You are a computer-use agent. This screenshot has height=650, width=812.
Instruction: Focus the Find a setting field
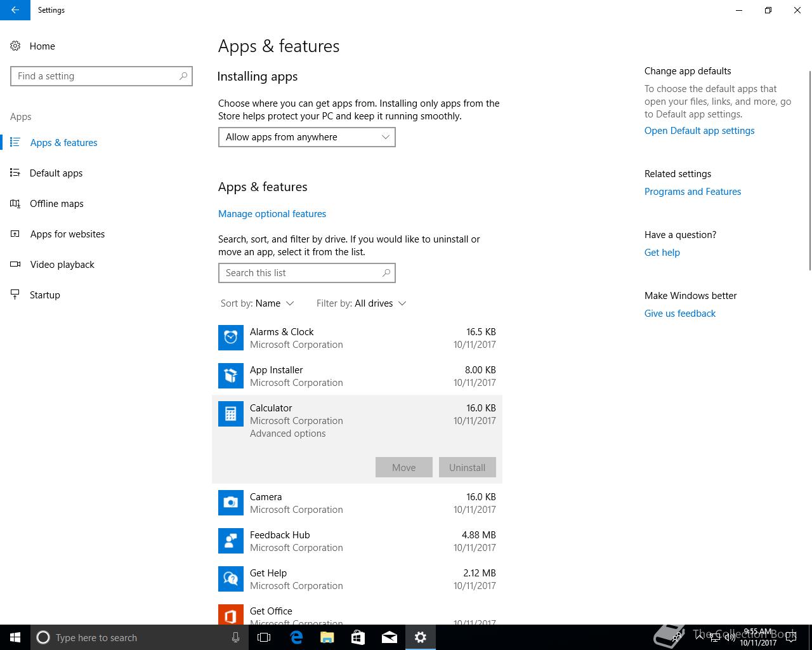pyautogui.click(x=101, y=76)
